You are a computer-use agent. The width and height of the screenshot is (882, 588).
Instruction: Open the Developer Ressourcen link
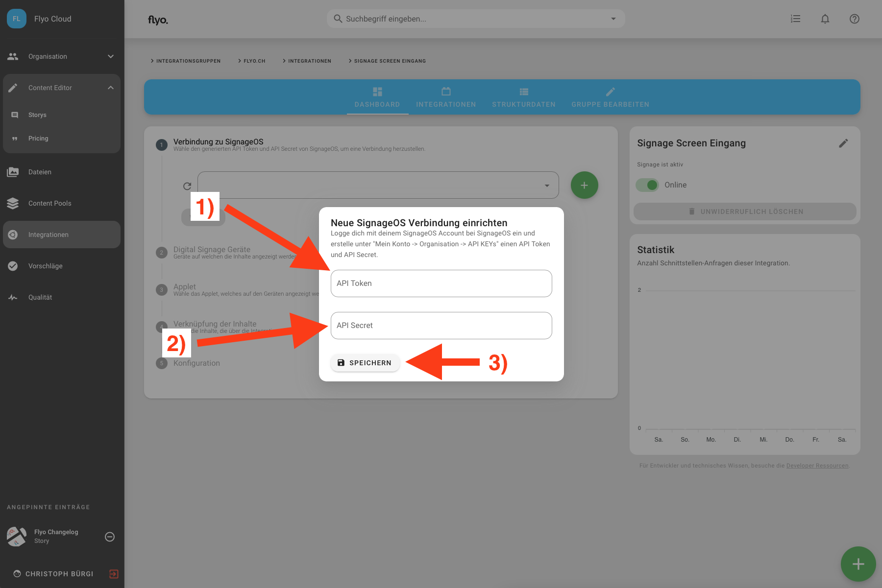pyautogui.click(x=817, y=466)
